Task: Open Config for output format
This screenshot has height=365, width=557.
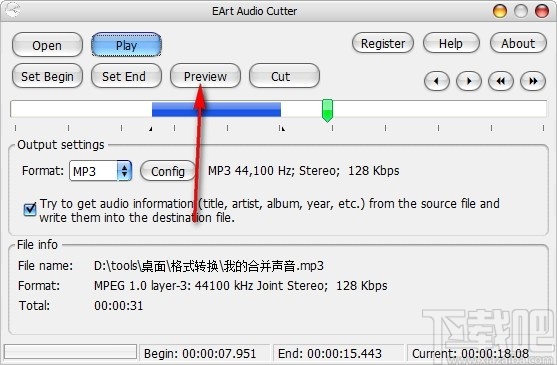Action: (168, 171)
